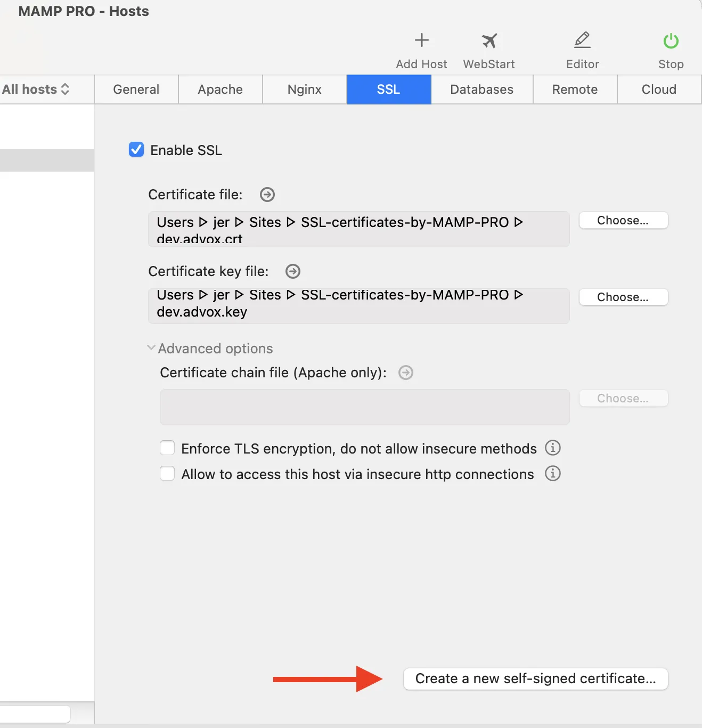This screenshot has height=728, width=702.
Task: Create a new self-signed certificate
Action: coord(536,678)
